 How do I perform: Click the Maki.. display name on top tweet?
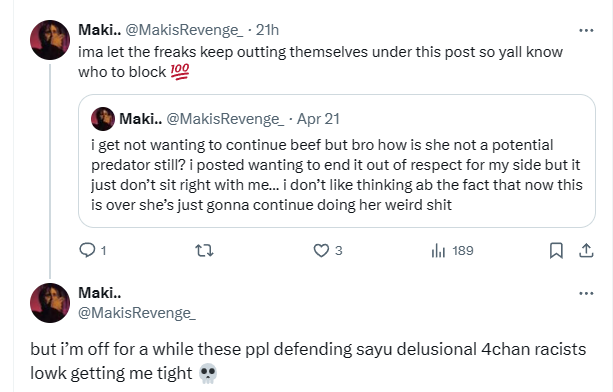(x=100, y=30)
